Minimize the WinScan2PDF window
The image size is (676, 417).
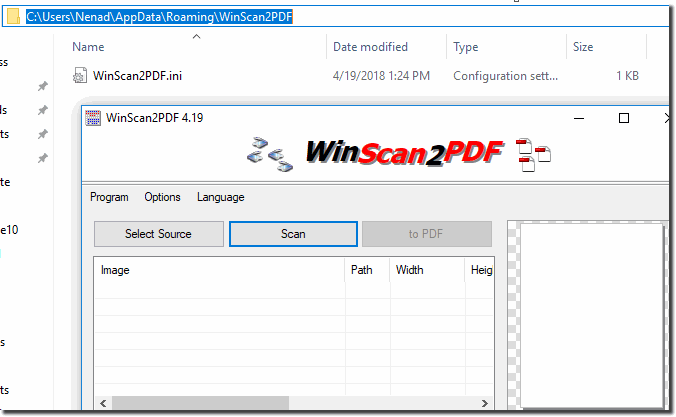579,118
